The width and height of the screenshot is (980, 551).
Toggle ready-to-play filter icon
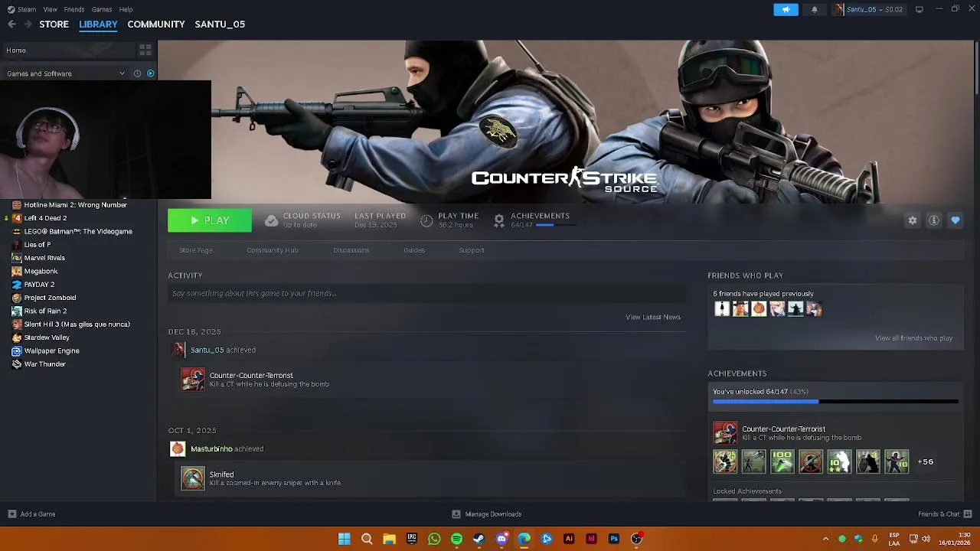tap(150, 73)
